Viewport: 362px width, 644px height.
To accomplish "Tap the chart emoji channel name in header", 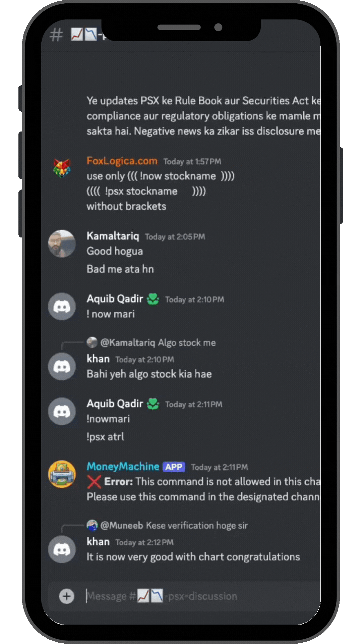I will click(x=84, y=35).
